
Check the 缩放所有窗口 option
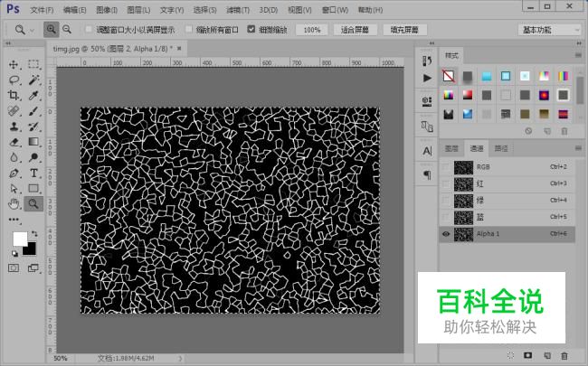point(189,30)
